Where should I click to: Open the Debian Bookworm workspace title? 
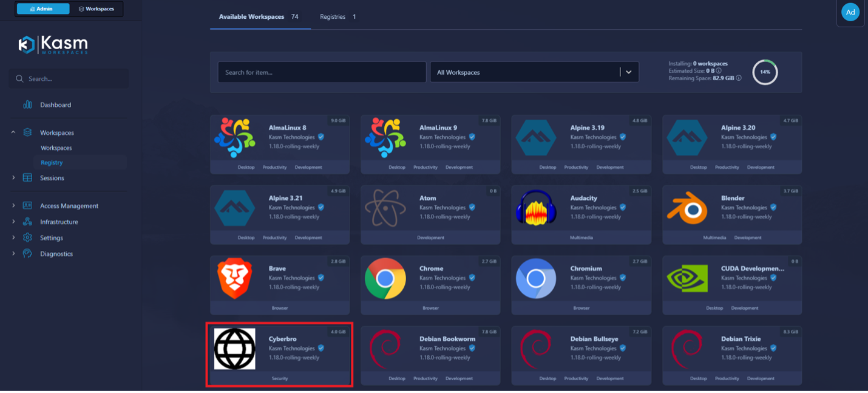click(x=447, y=339)
